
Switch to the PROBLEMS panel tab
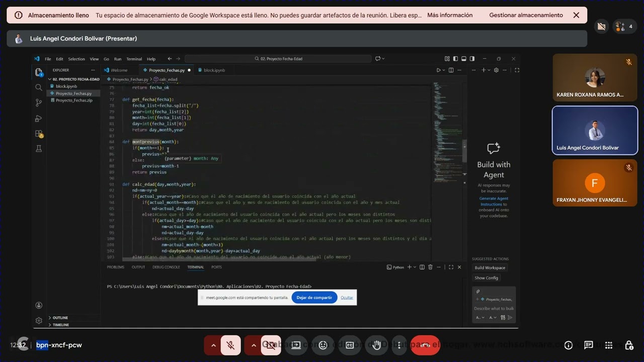[115, 267]
